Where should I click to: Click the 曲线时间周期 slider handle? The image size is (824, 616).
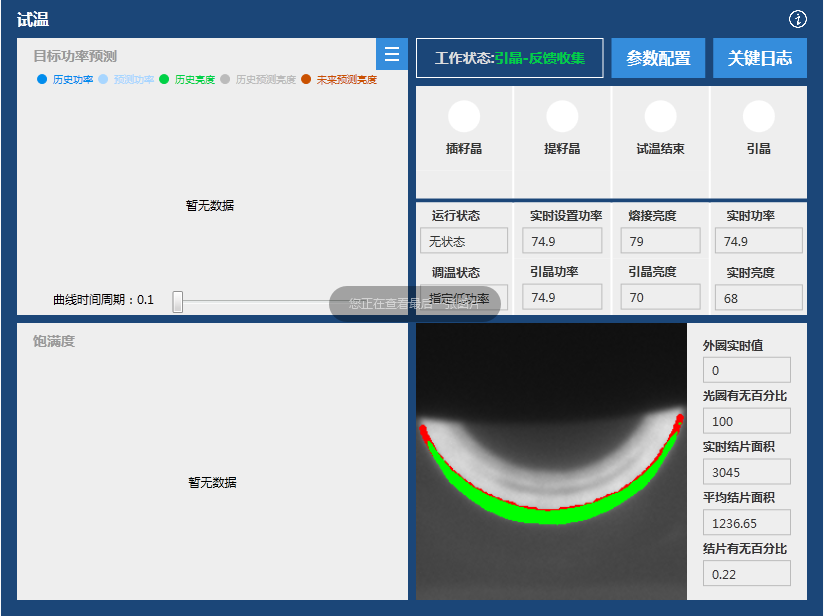178,301
